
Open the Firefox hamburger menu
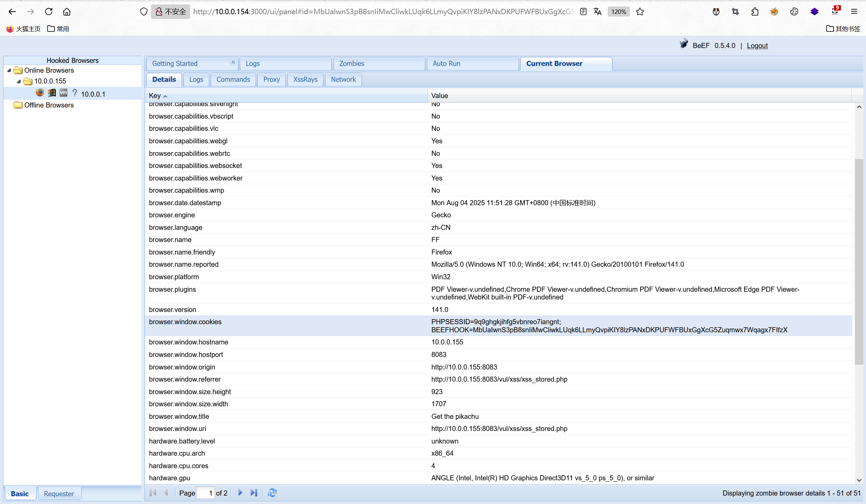[854, 12]
